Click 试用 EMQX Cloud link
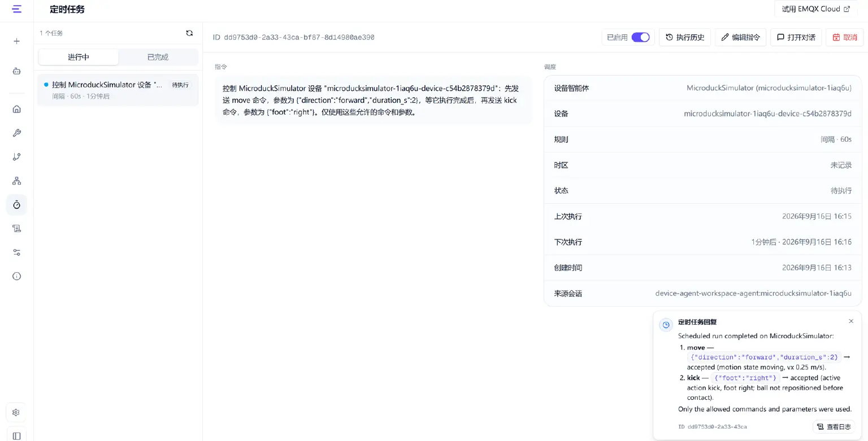The width and height of the screenshot is (868, 441). tap(815, 9)
